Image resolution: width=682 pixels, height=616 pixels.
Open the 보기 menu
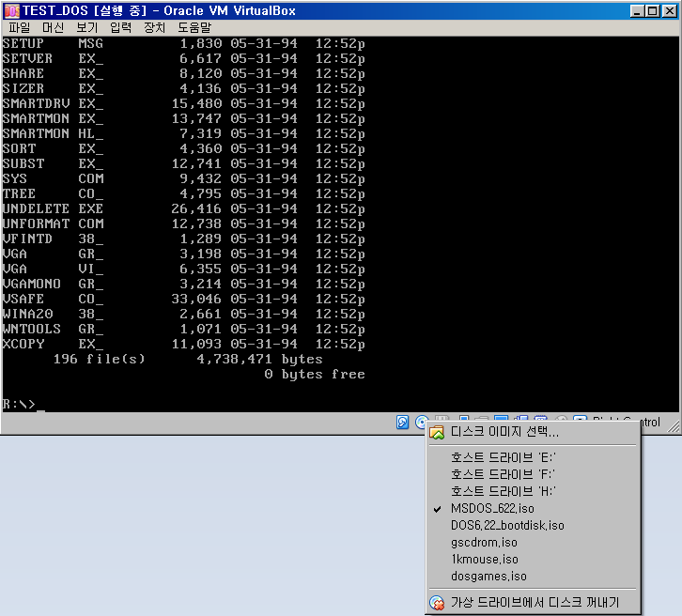coord(87,28)
